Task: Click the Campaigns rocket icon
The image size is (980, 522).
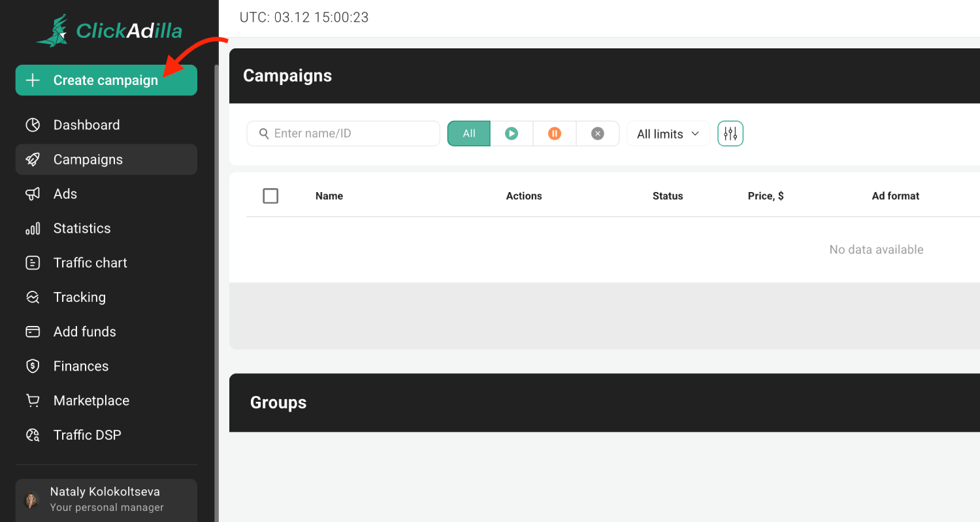Action: pyautogui.click(x=33, y=159)
